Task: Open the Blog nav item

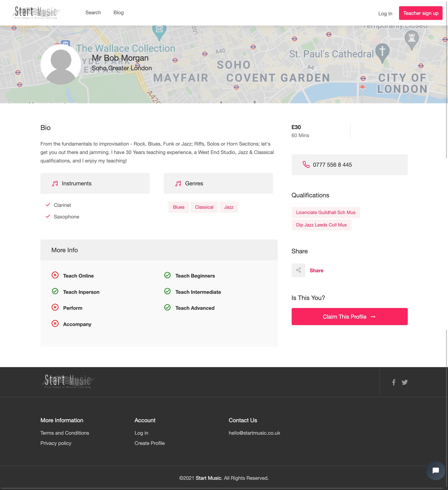Action: [119, 13]
